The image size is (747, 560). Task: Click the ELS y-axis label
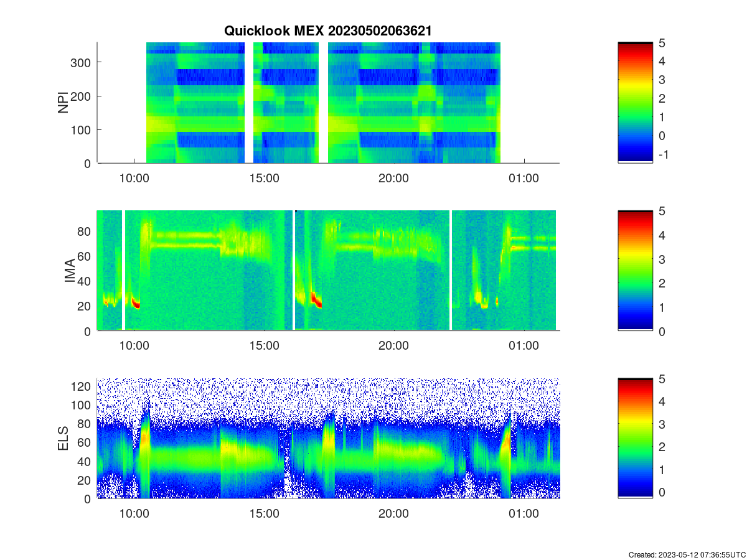click(63, 438)
